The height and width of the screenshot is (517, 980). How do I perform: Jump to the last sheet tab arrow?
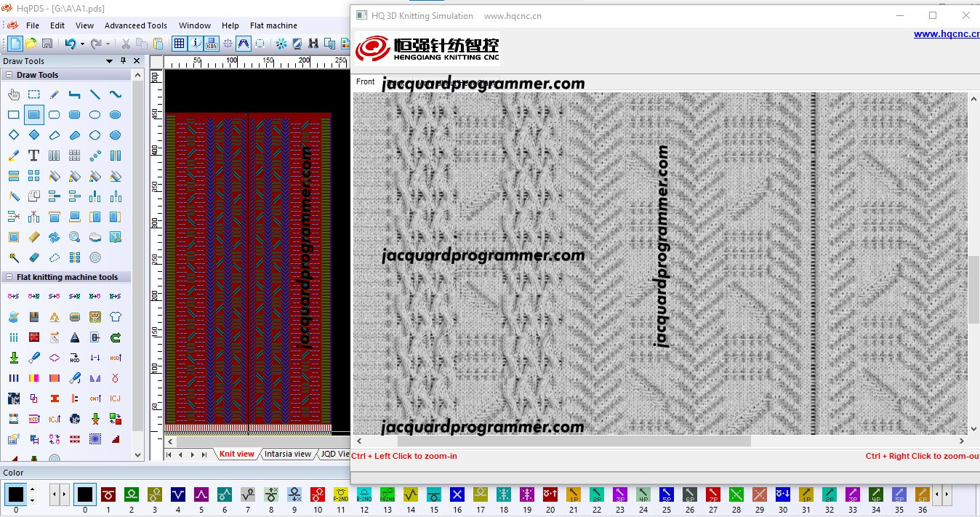point(204,454)
